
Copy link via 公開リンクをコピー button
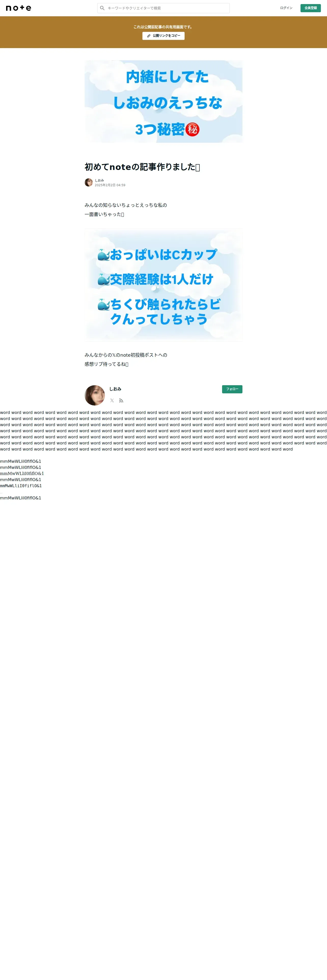163,36
